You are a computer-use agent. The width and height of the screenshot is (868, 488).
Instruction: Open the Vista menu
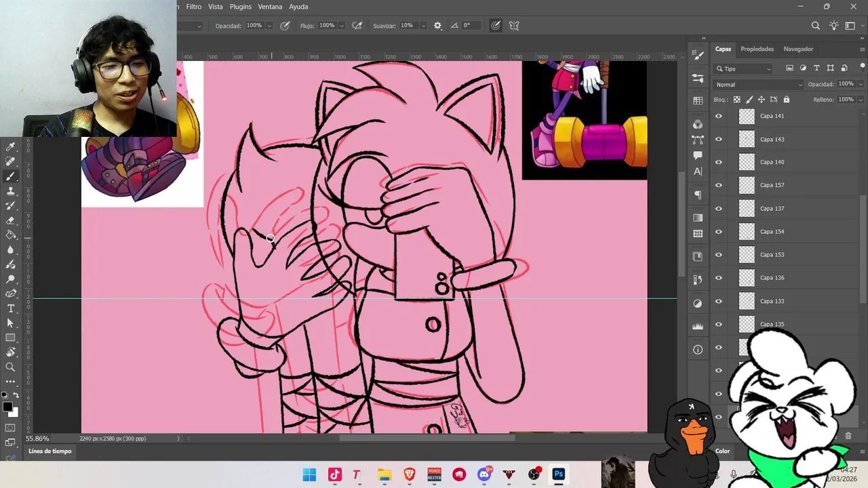coord(216,7)
